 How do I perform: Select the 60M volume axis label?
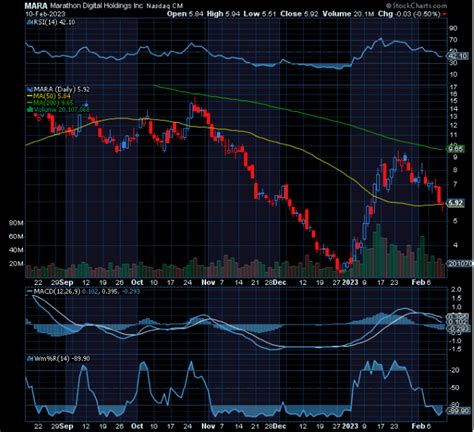coord(16,236)
